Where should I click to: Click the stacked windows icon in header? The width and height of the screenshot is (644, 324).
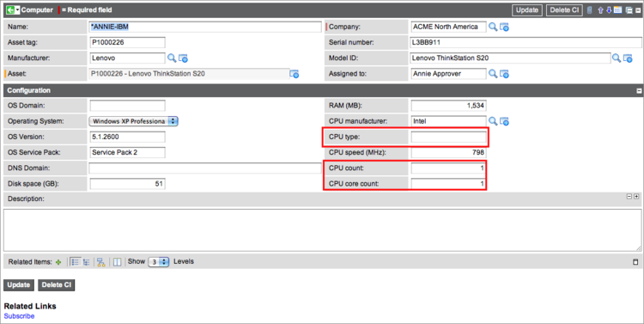tap(629, 10)
